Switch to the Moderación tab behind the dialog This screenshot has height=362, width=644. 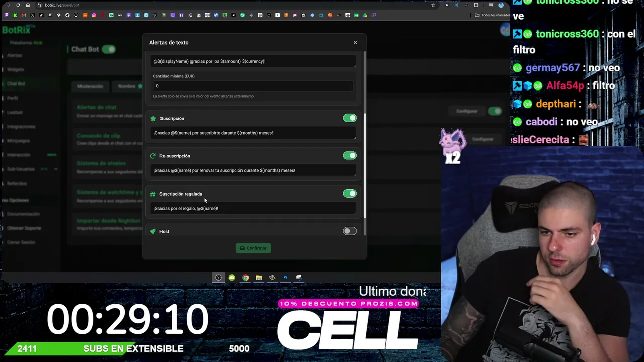click(x=90, y=86)
